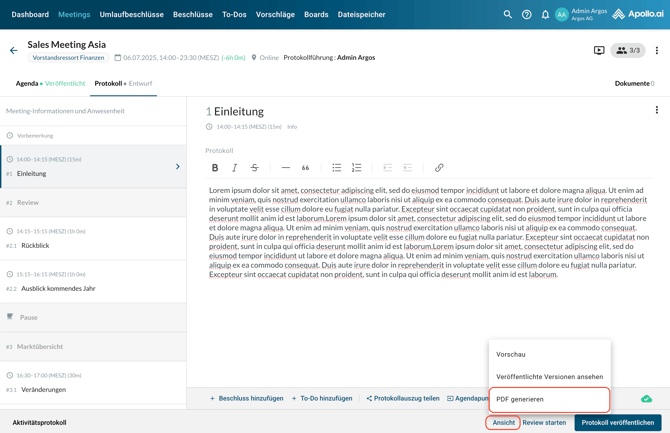Click Protokoll veröffentlichen button
Viewport: 670px width, 433px height.
click(617, 422)
